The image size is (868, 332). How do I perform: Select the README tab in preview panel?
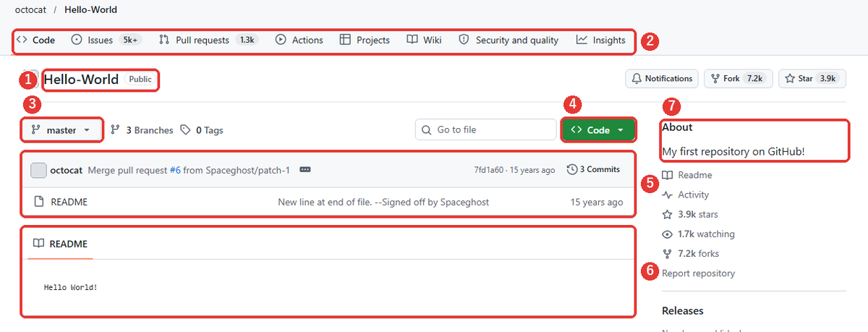[61, 244]
